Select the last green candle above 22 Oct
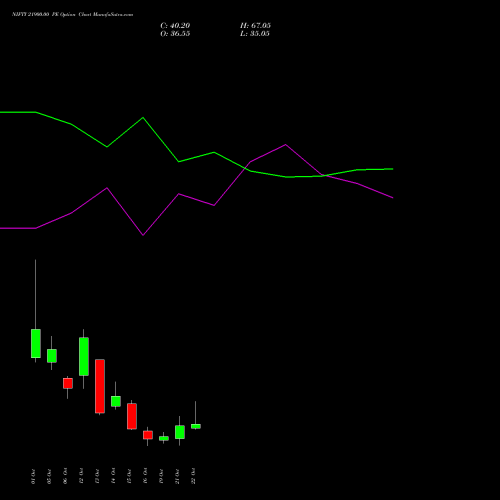This screenshot has height=500, width=500. 196,426
